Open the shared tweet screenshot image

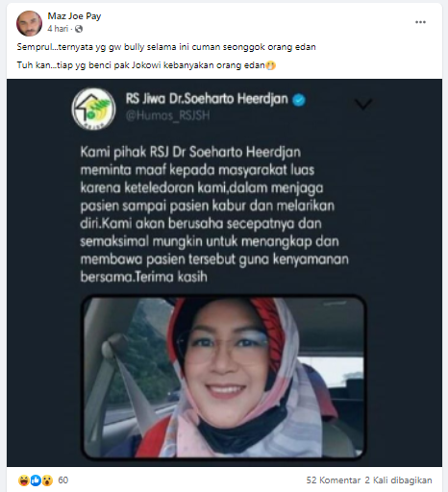click(x=224, y=273)
